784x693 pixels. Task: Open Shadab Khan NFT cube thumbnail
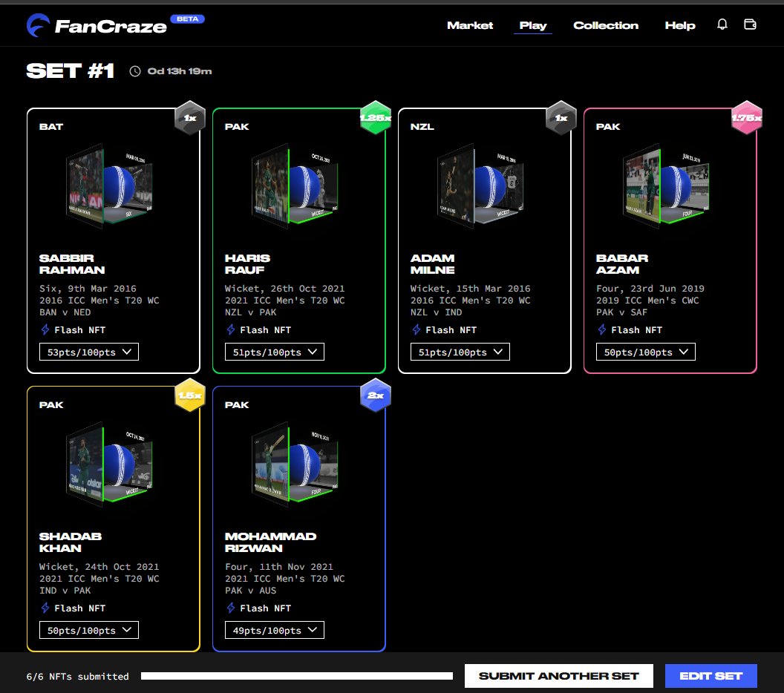coord(109,464)
